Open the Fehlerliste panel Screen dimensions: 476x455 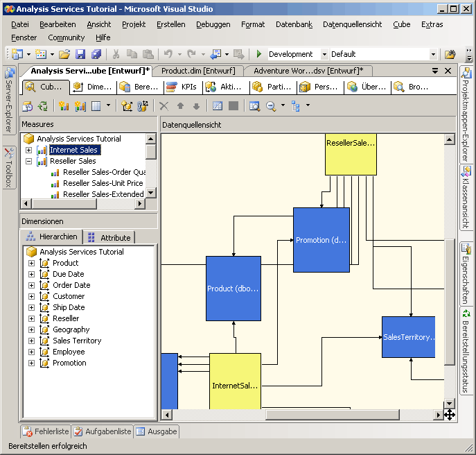[x=46, y=431]
